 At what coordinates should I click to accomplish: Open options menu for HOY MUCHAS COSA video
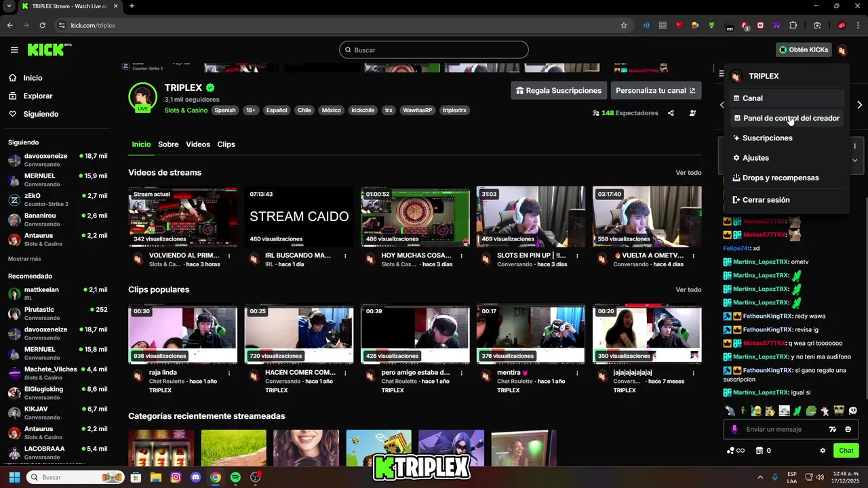[461, 256]
